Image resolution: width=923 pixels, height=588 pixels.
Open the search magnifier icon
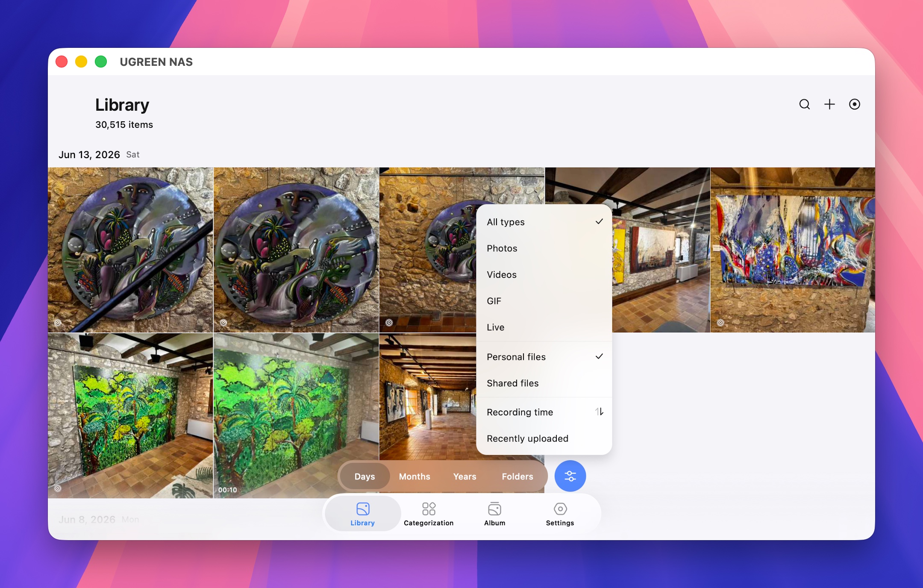point(804,104)
